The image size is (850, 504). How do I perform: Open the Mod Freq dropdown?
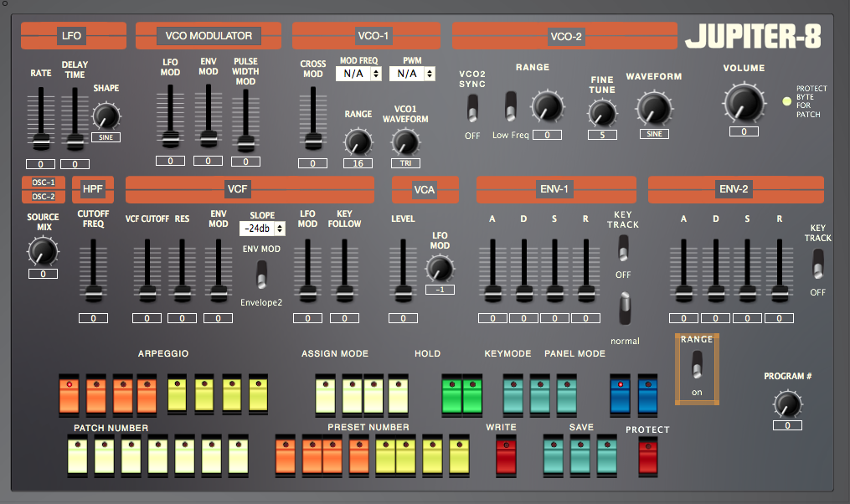359,74
